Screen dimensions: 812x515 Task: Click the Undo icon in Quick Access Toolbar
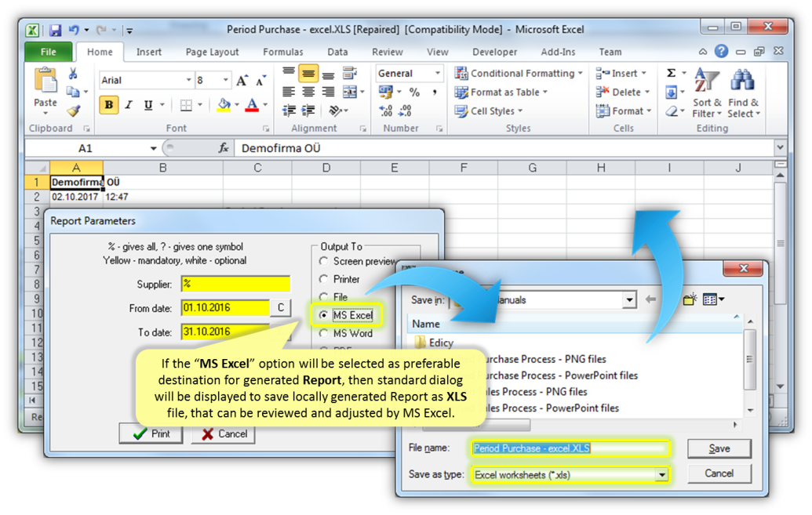(x=74, y=30)
